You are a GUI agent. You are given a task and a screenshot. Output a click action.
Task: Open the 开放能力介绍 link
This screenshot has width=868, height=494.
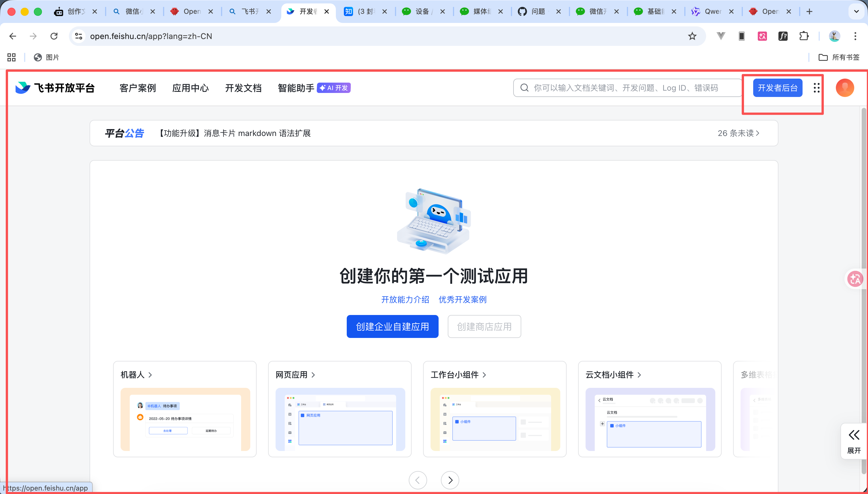coord(405,299)
